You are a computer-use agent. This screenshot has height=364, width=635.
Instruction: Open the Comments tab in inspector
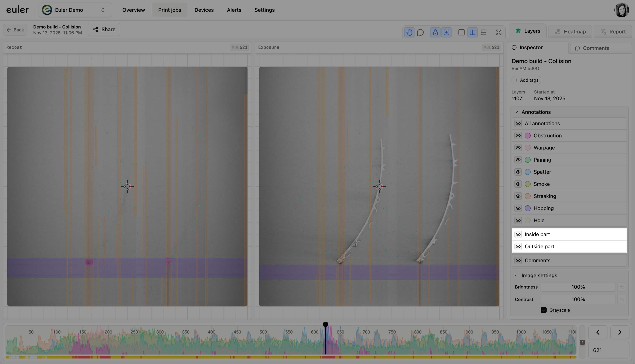(592, 48)
